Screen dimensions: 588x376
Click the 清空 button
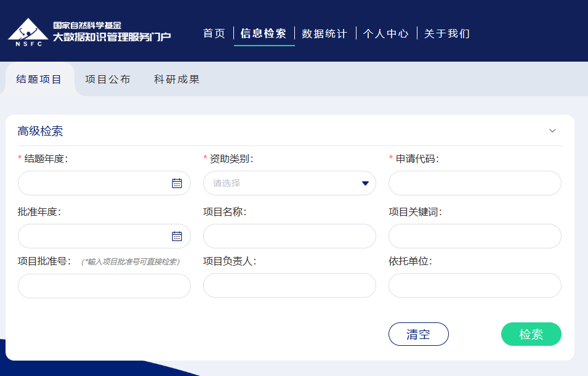[419, 334]
